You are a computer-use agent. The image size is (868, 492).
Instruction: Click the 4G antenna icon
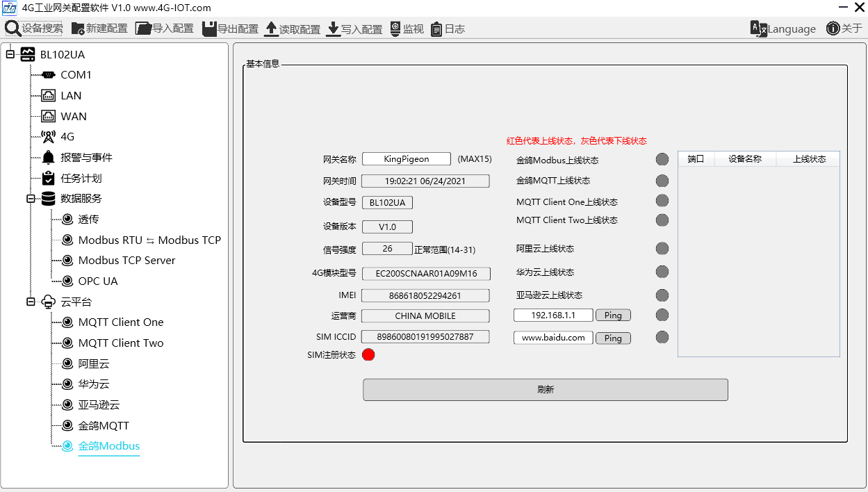(x=48, y=137)
